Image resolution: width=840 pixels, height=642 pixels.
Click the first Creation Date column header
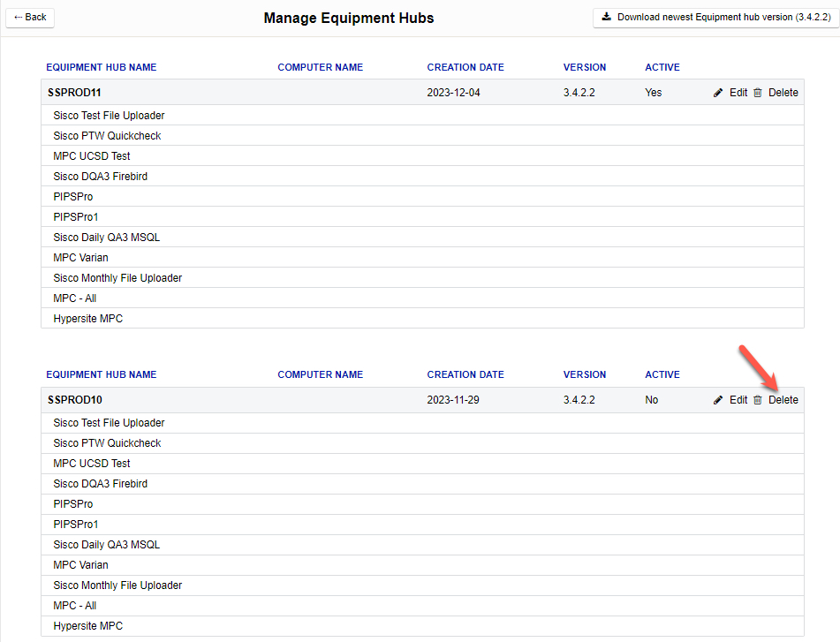tap(465, 67)
